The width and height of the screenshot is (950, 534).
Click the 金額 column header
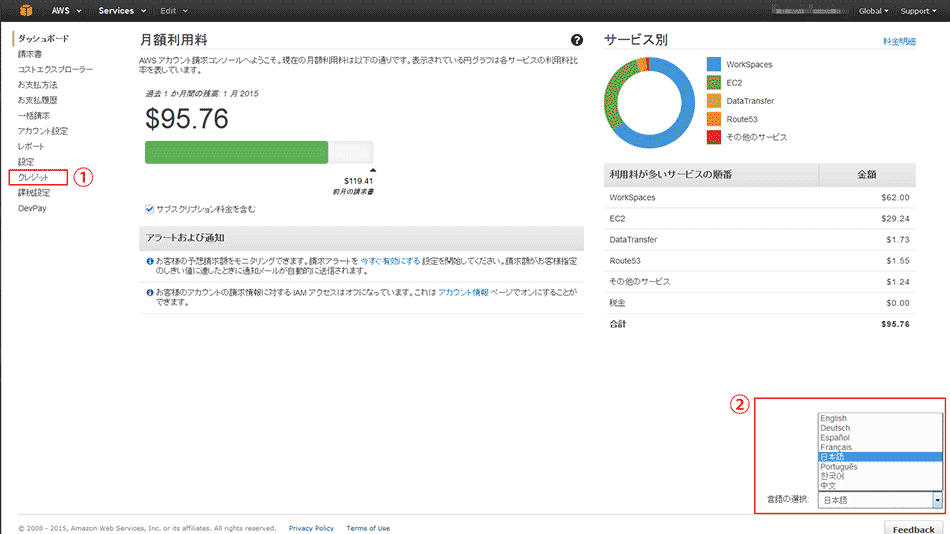click(867, 175)
